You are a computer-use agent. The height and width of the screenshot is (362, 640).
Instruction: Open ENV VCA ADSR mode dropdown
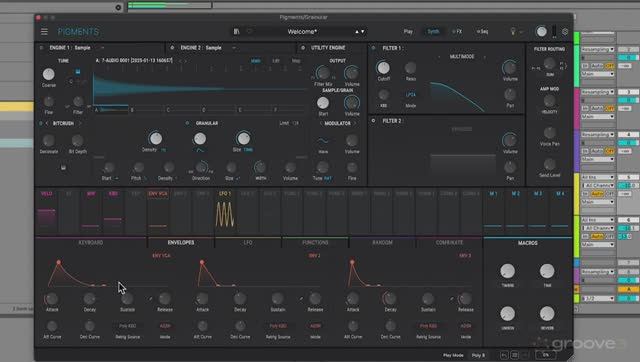[165, 326]
